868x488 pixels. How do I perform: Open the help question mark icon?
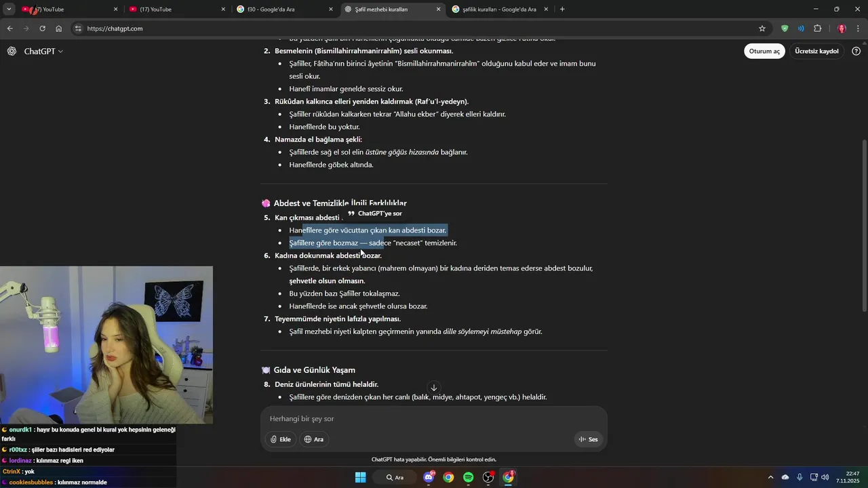[856, 52]
